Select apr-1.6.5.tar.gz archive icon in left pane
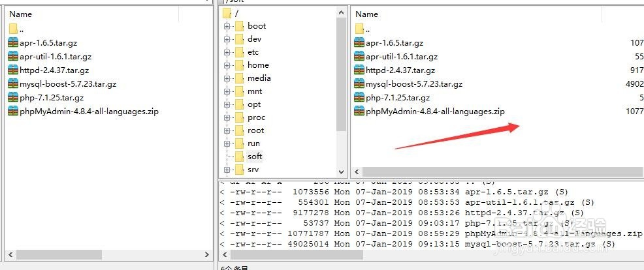644x270 pixels. tap(13, 42)
